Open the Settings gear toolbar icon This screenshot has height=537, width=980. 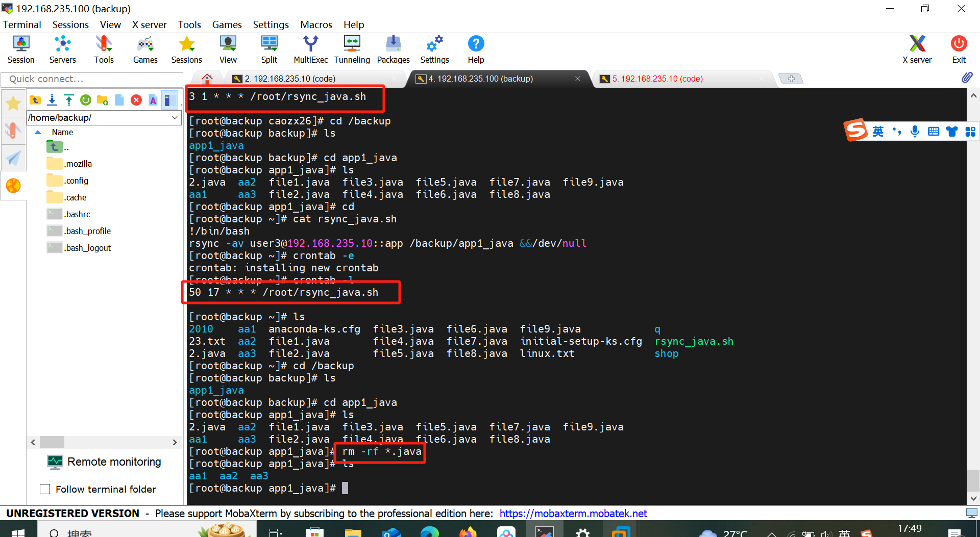coord(435,49)
